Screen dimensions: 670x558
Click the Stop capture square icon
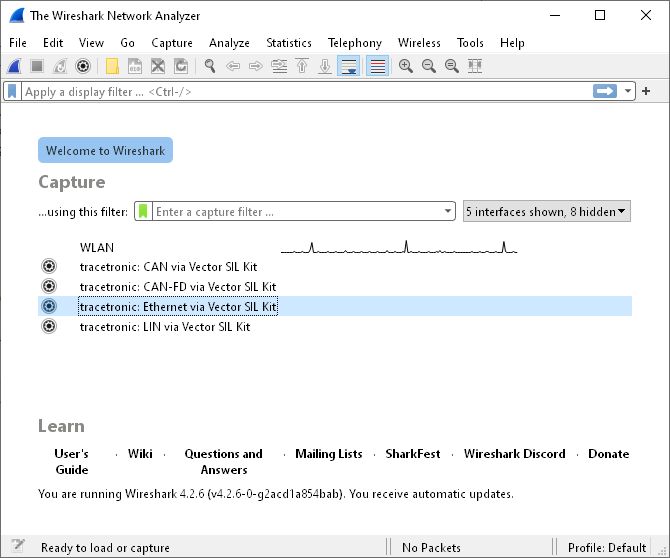pyautogui.click(x=37, y=66)
